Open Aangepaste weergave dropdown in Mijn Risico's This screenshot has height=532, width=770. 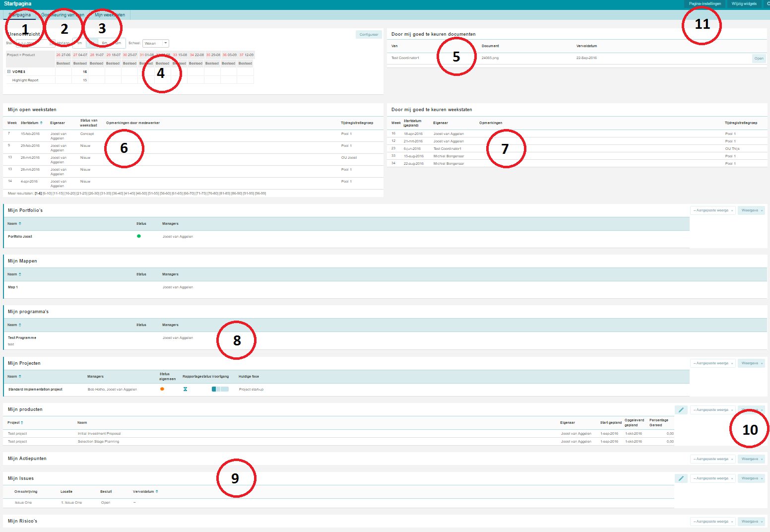click(x=712, y=522)
